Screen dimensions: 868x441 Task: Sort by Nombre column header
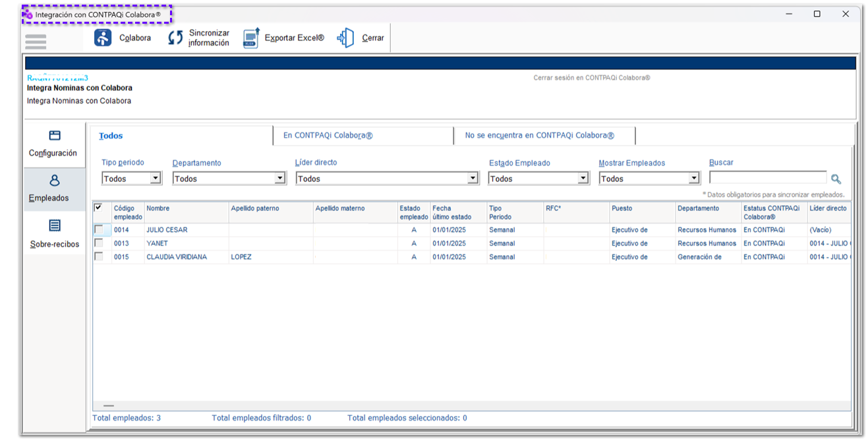coord(187,212)
